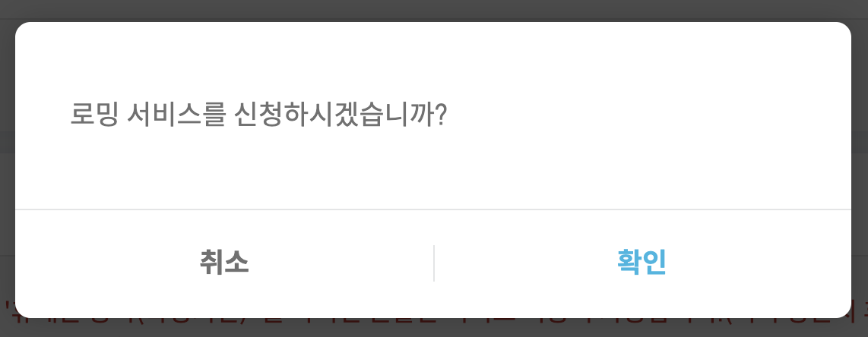868x337 pixels.
Task: Select the gray 취소 button
Action: pyautogui.click(x=224, y=263)
